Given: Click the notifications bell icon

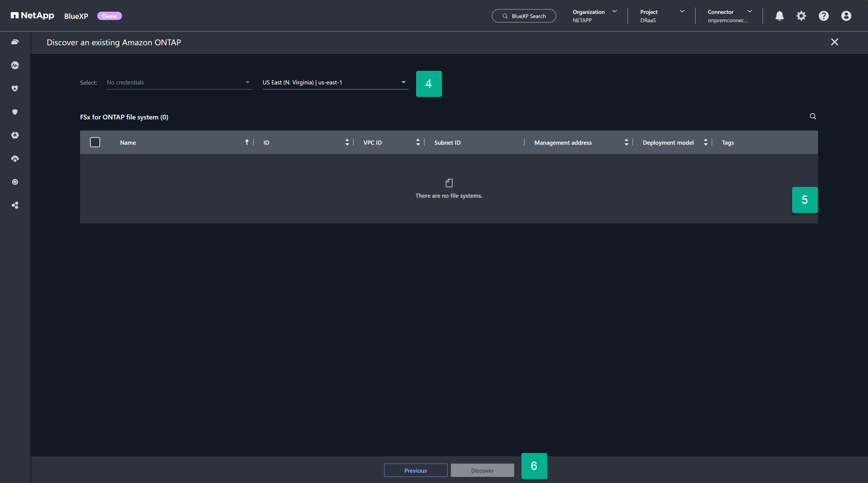Looking at the screenshot, I should pyautogui.click(x=779, y=16).
